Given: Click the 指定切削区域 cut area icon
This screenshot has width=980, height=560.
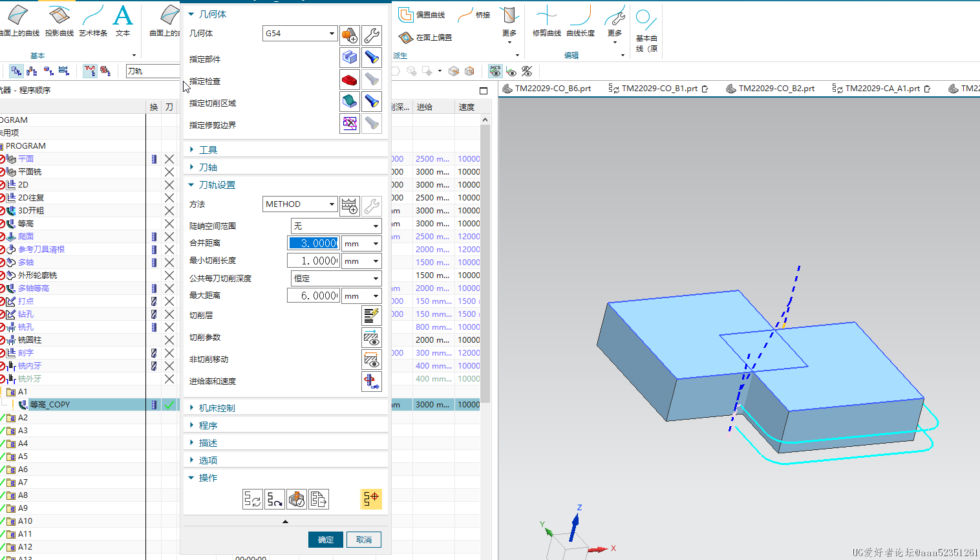Looking at the screenshot, I should [x=350, y=102].
